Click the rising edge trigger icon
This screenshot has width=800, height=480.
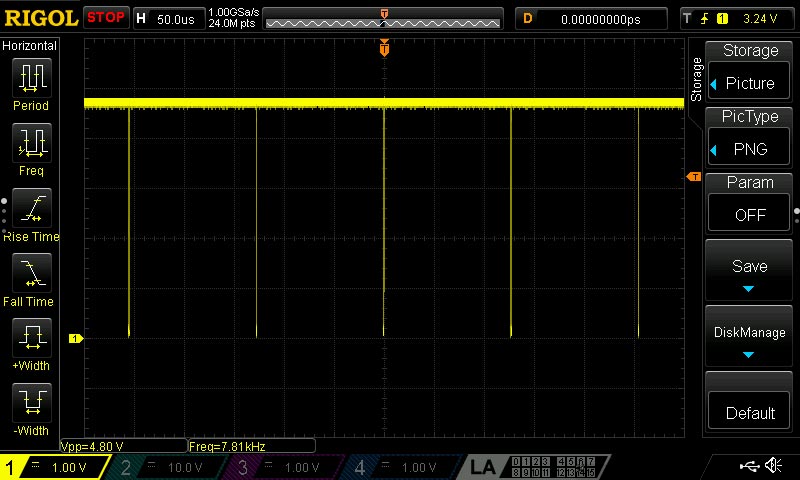tap(705, 19)
